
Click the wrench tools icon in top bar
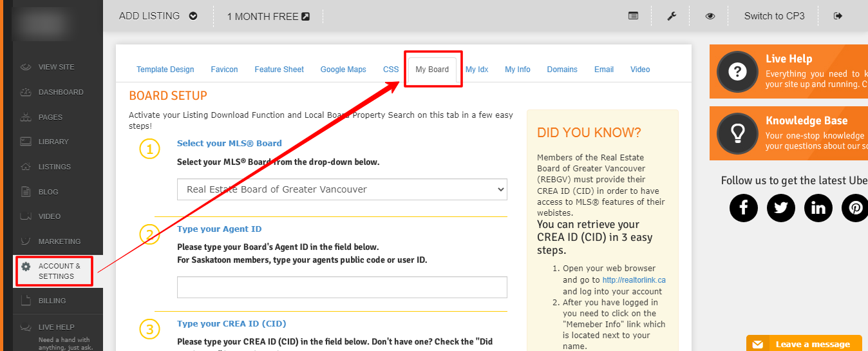coord(672,16)
